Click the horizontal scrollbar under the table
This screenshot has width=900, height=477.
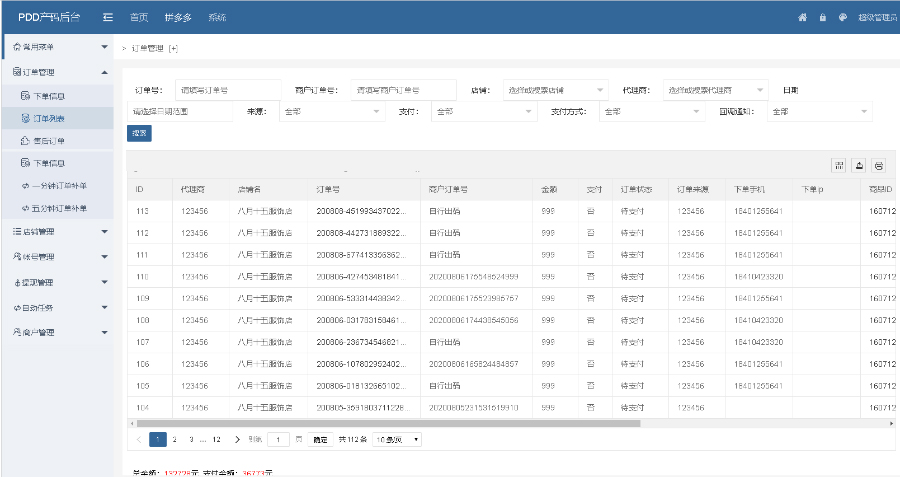pyautogui.click(x=390, y=423)
